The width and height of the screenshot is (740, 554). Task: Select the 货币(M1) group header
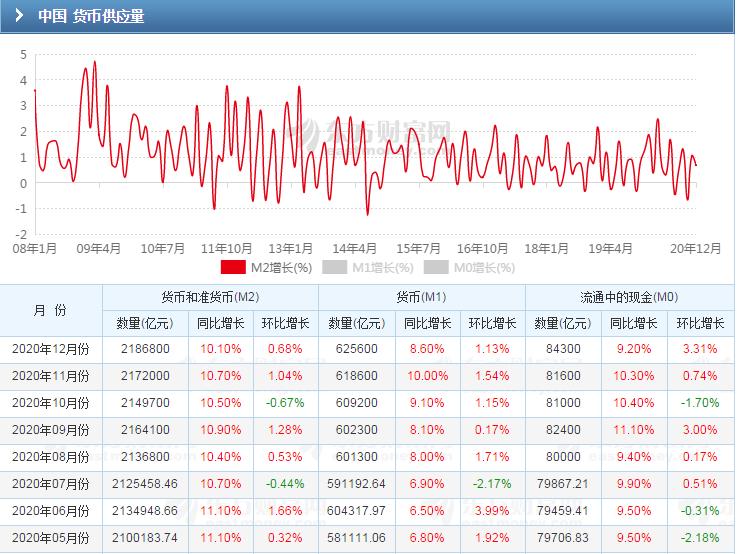[x=421, y=297]
